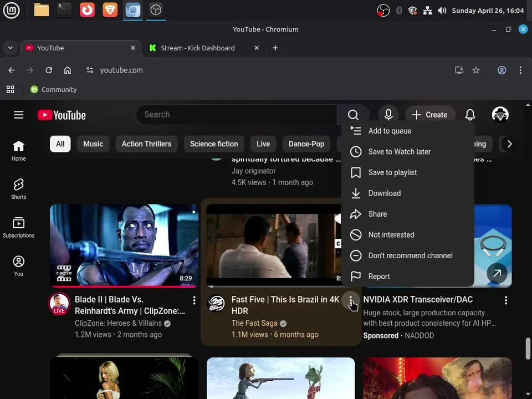Open options menu for NVIDIA XDR ad
Screen dimensions: 532x399
[506, 300]
